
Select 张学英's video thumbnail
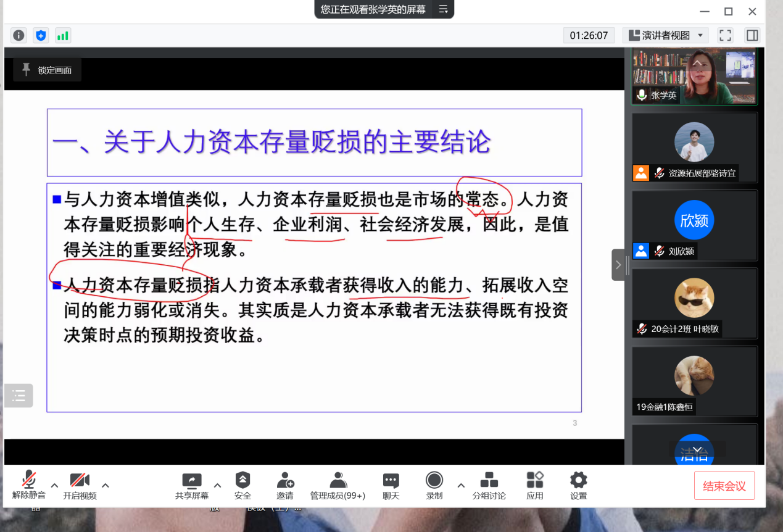(694, 75)
